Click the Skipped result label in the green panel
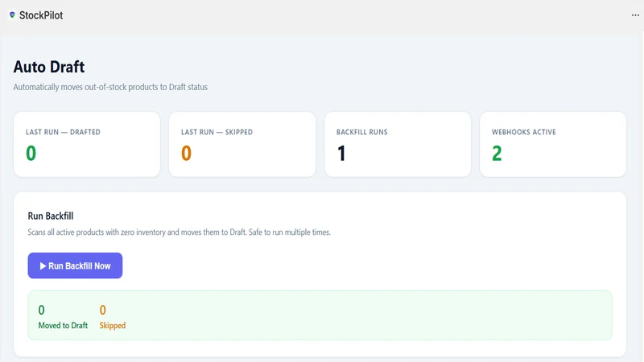Viewport: 644px width, 362px height. 113,326
